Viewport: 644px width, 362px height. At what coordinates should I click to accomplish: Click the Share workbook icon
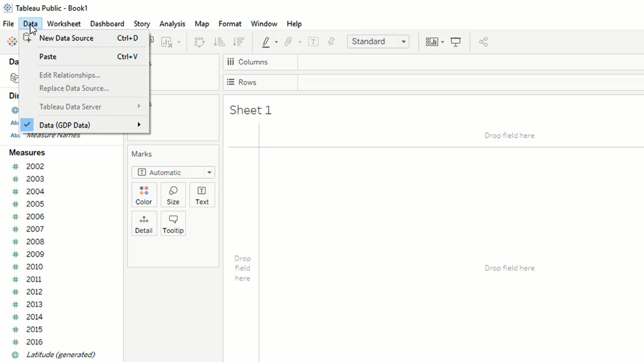pos(484,42)
